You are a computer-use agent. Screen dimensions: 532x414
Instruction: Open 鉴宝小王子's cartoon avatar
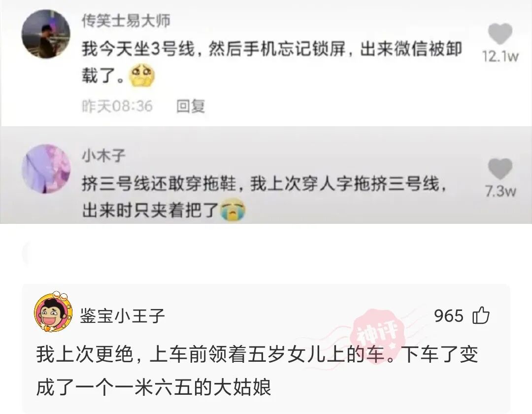coord(53,311)
